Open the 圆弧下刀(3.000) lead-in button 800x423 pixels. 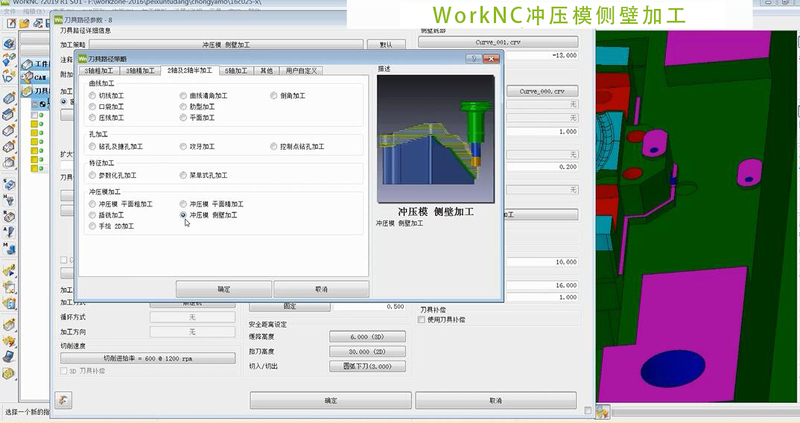367,366
